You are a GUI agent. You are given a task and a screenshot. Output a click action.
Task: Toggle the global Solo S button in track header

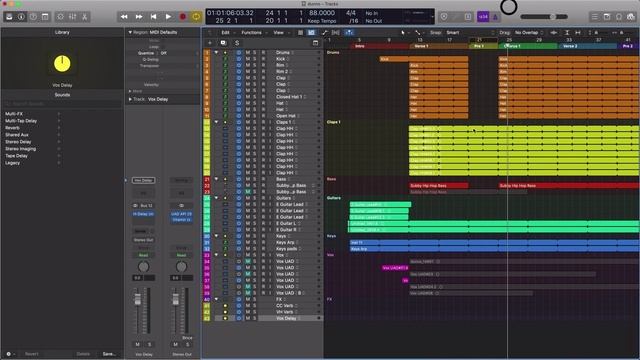point(237,43)
